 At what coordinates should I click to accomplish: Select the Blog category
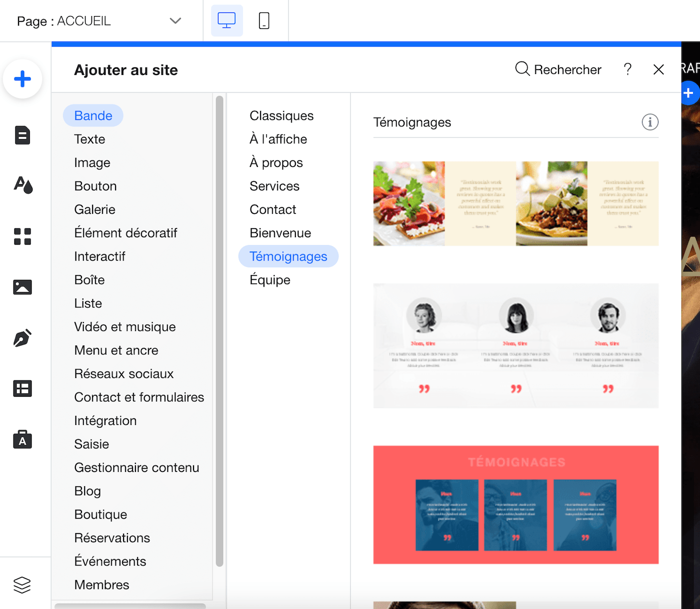point(87,491)
